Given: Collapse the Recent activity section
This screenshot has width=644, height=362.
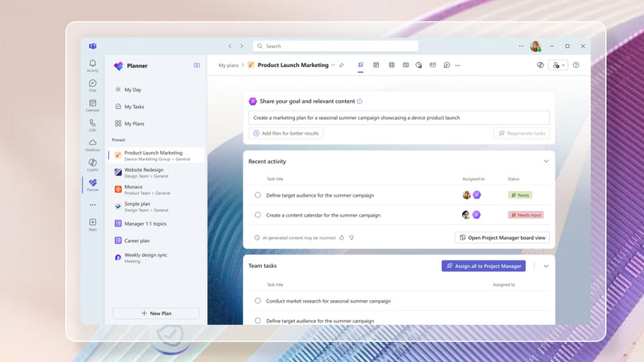Looking at the screenshot, I should [x=546, y=161].
